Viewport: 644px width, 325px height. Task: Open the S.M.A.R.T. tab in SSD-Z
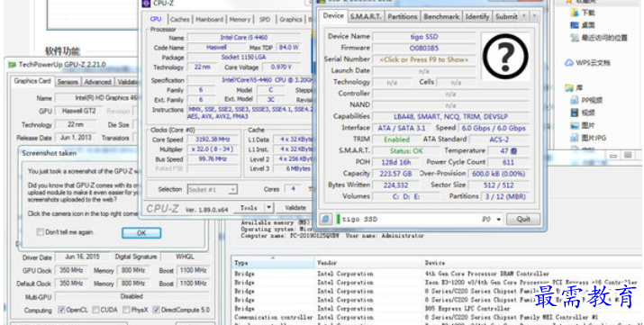point(366,17)
